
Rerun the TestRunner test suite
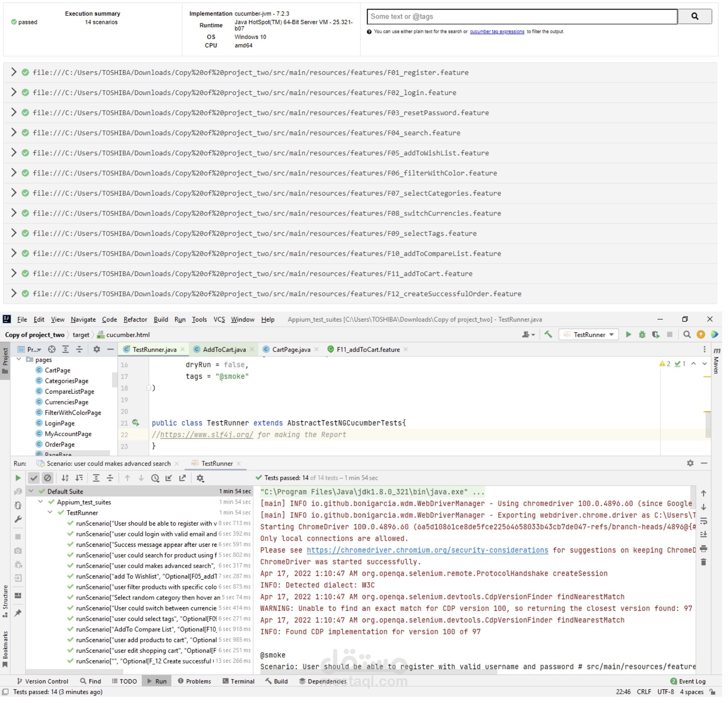[x=18, y=478]
